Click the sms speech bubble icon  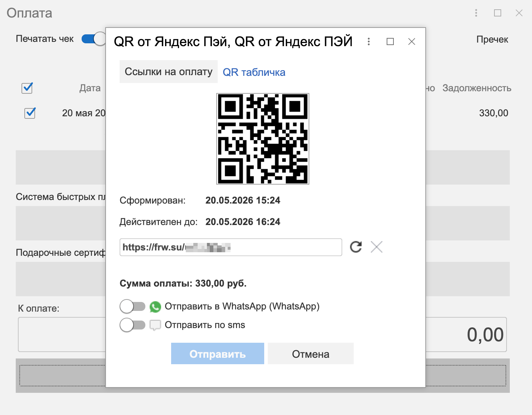155,325
